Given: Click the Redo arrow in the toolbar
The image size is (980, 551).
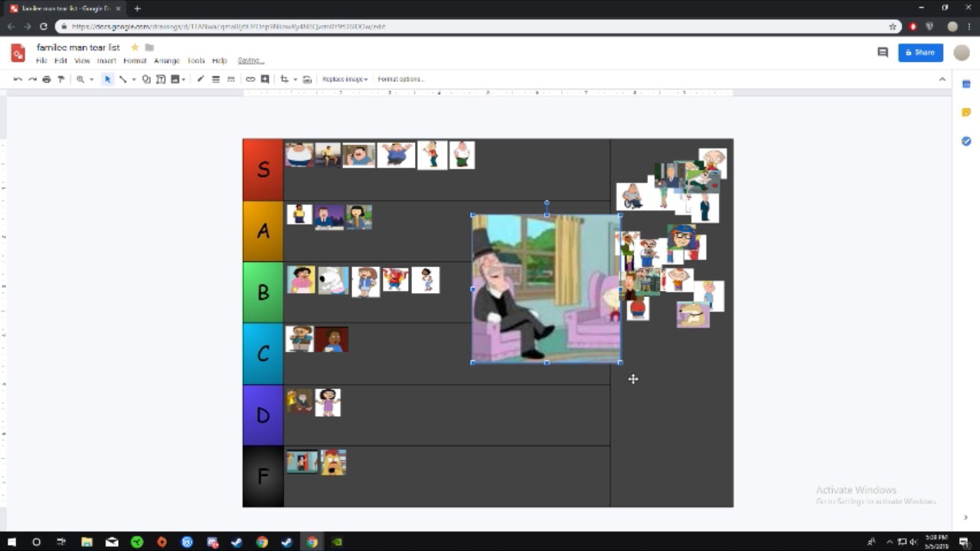Looking at the screenshot, I should click(x=32, y=79).
